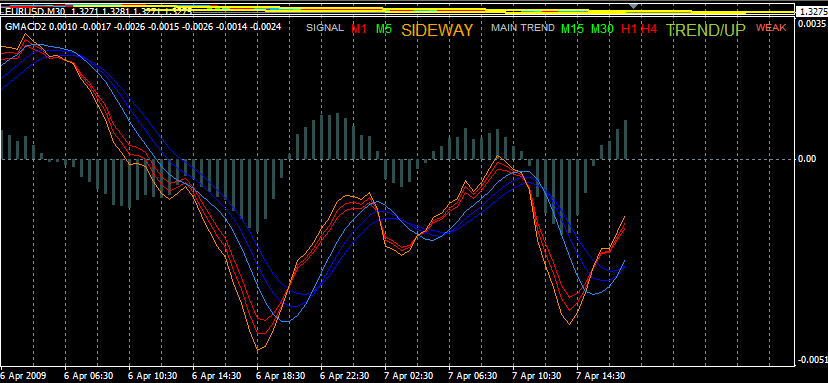Click the green M30 timeframe label
Image resolution: width=828 pixels, height=383 pixels.
click(x=602, y=29)
